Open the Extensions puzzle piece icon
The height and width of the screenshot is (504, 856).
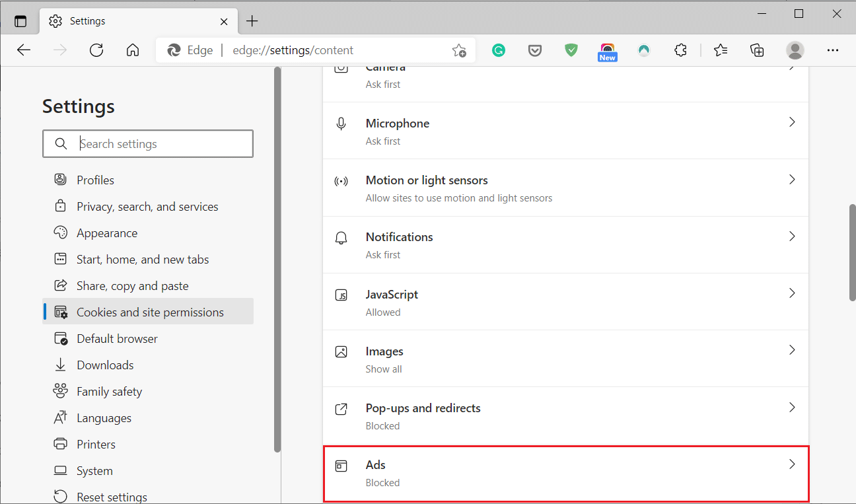[680, 50]
